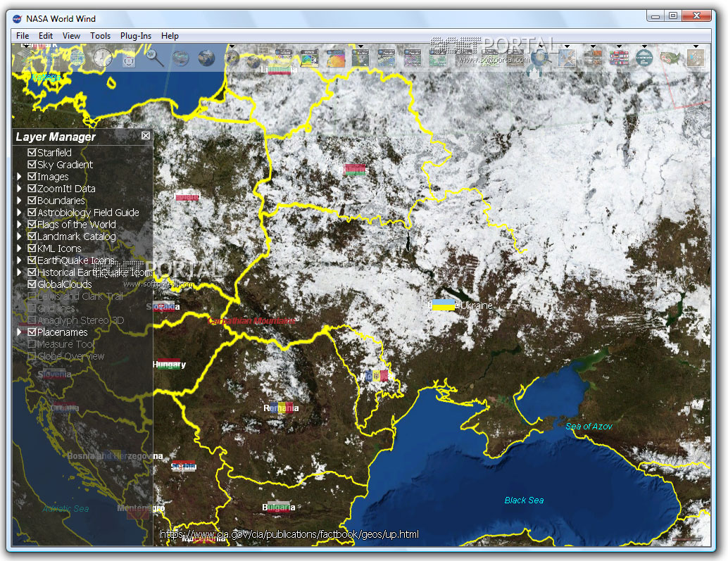Viewport: 728px width, 561px height.
Task: Open the View menu
Action: tap(71, 36)
